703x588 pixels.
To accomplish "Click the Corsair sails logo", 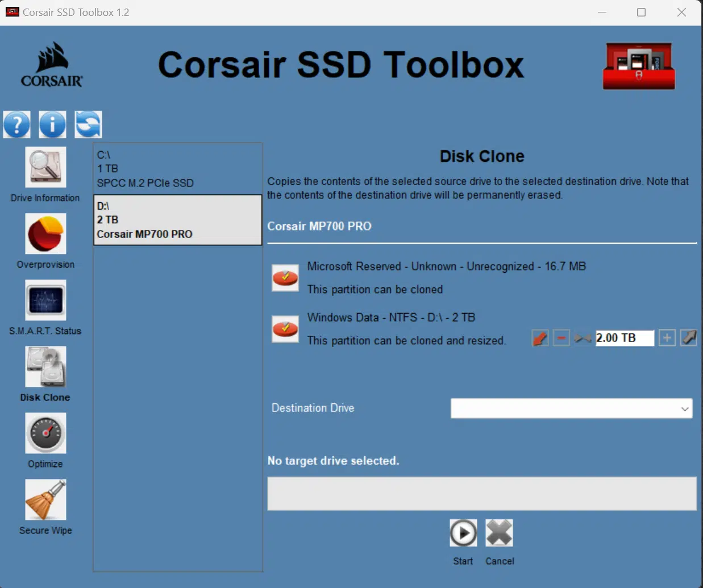I will click(52, 64).
